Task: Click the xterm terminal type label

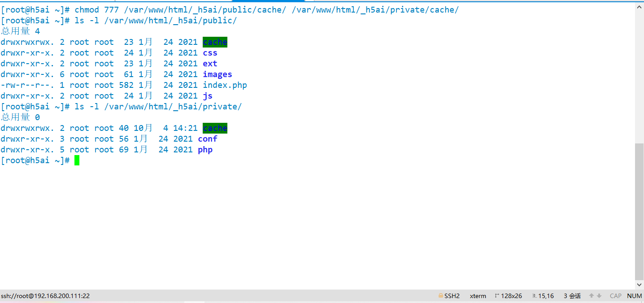Action: click(478, 296)
